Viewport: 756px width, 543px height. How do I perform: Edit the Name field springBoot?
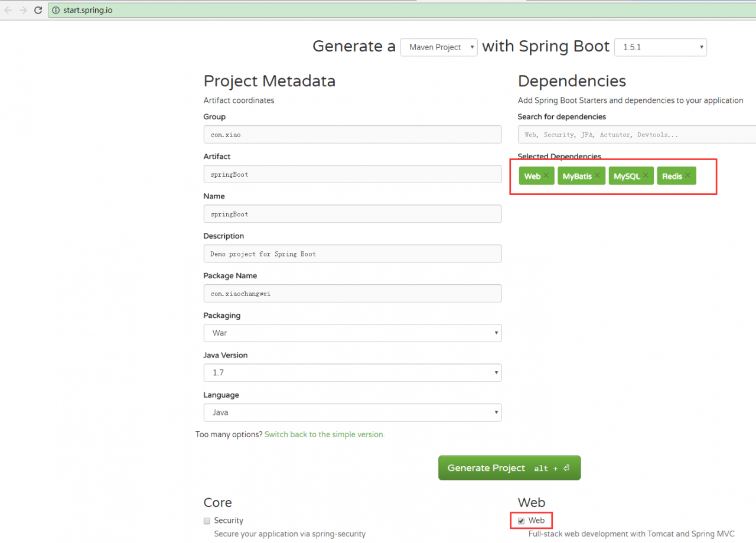click(x=353, y=214)
